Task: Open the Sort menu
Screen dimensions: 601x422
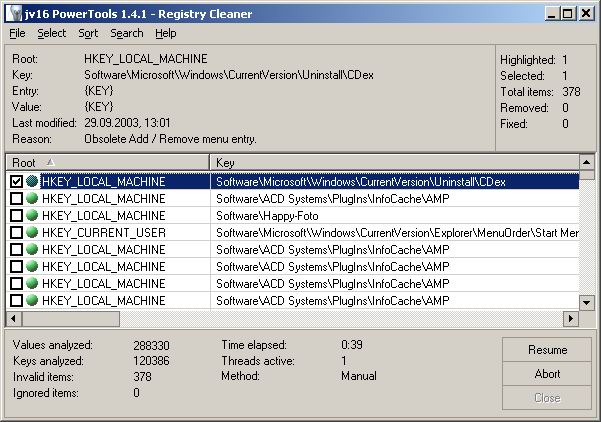Action: point(88,33)
